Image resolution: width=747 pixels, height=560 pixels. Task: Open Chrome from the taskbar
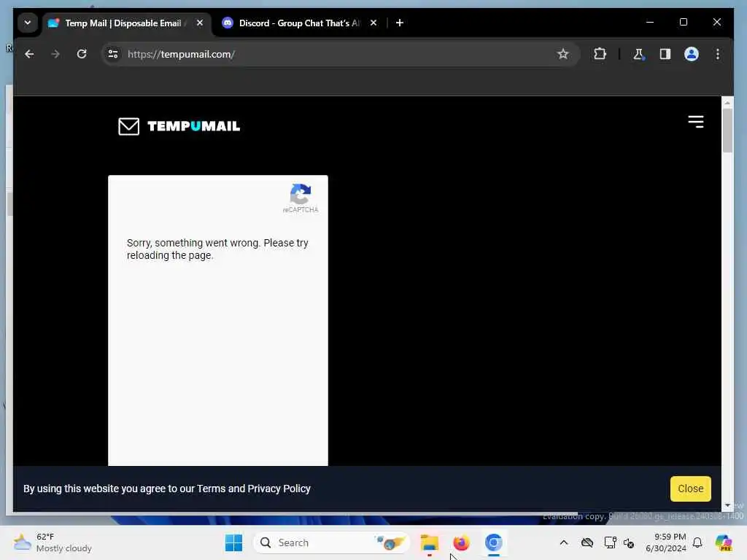[494, 542]
